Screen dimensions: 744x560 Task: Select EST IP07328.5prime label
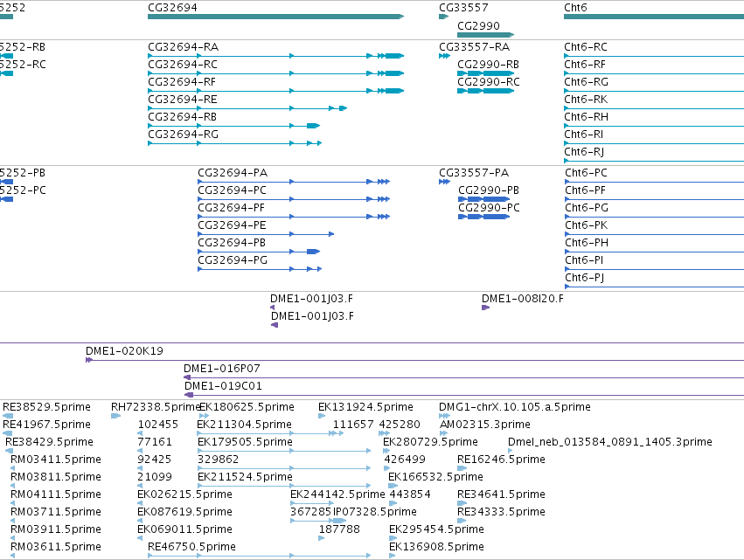pyautogui.click(x=375, y=513)
